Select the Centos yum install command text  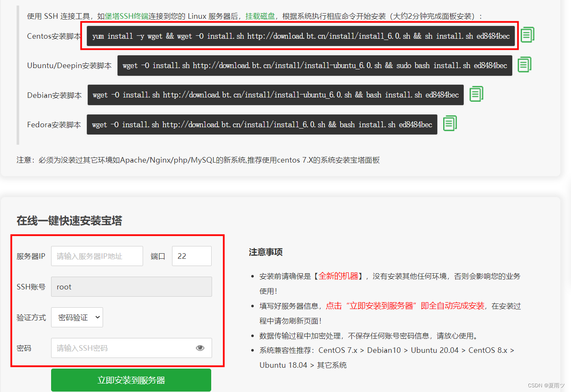[x=301, y=36]
